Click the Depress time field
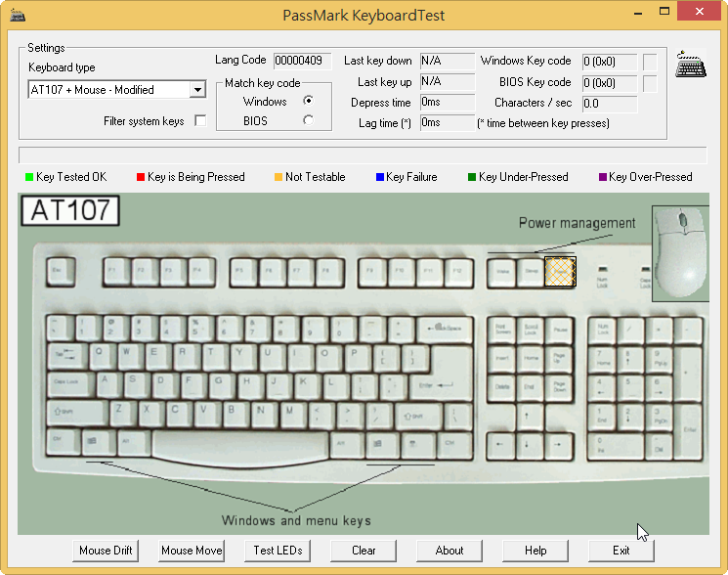This screenshot has width=728, height=575. tap(448, 102)
